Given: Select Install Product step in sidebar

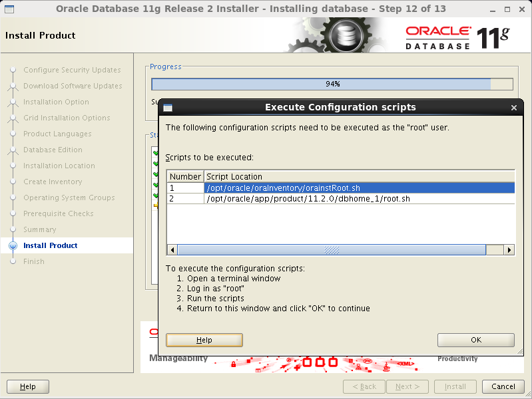Looking at the screenshot, I should pos(50,245).
